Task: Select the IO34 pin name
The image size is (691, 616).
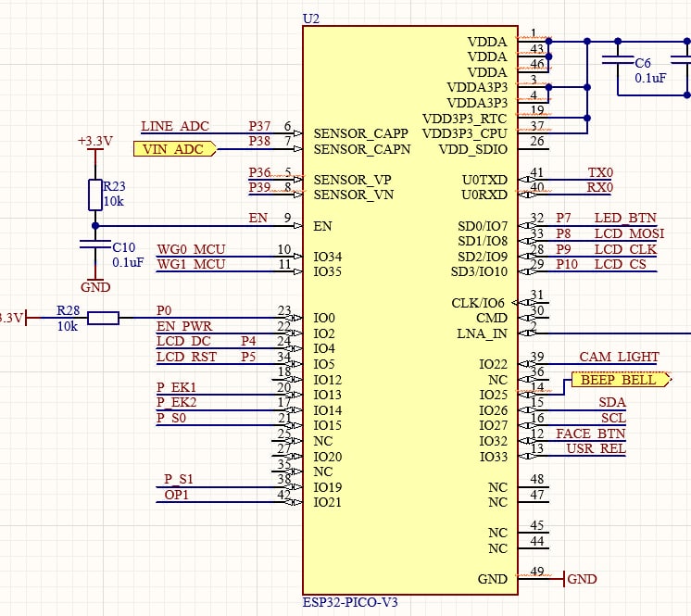Action: pos(327,257)
